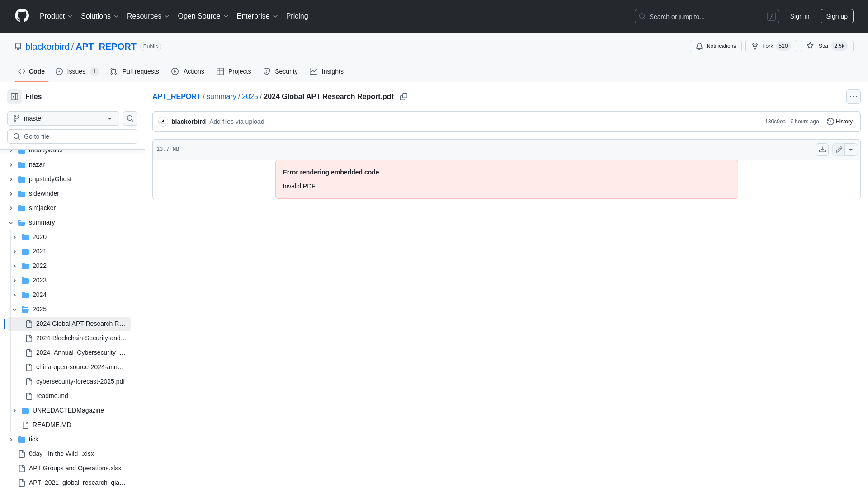Open Pull requests tab

click(x=134, y=71)
